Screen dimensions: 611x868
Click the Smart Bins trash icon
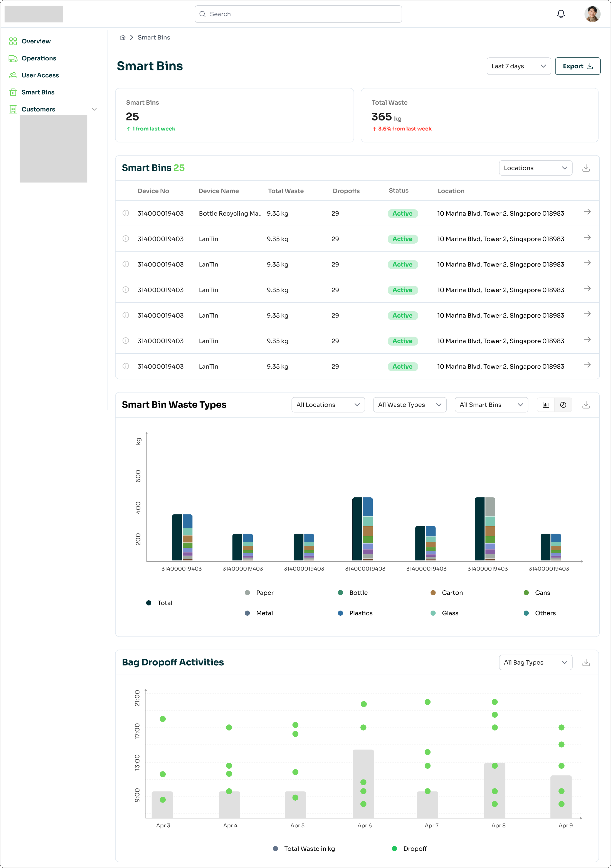point(13,92)
